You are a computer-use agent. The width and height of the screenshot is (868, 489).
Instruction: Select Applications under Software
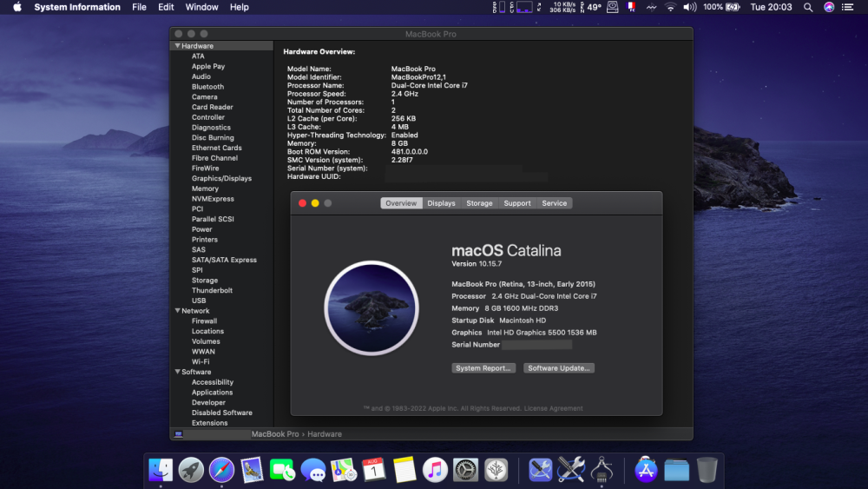(212, 393)
